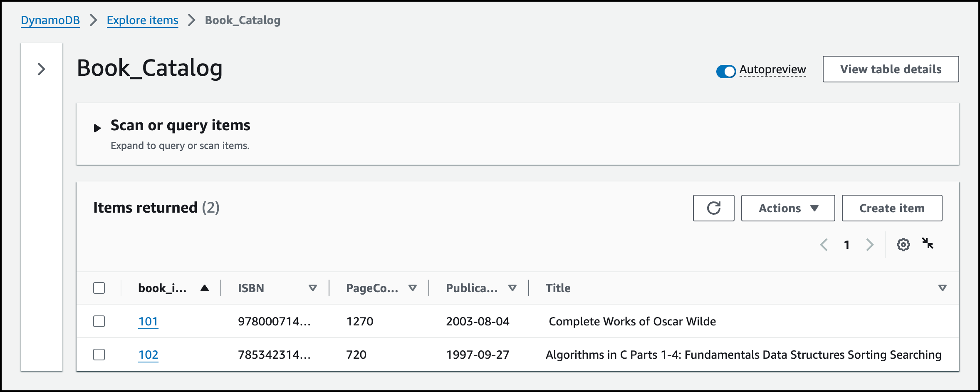Open View table details
Viewport: 980px width, 392px height.
click(x=891, y=69)
